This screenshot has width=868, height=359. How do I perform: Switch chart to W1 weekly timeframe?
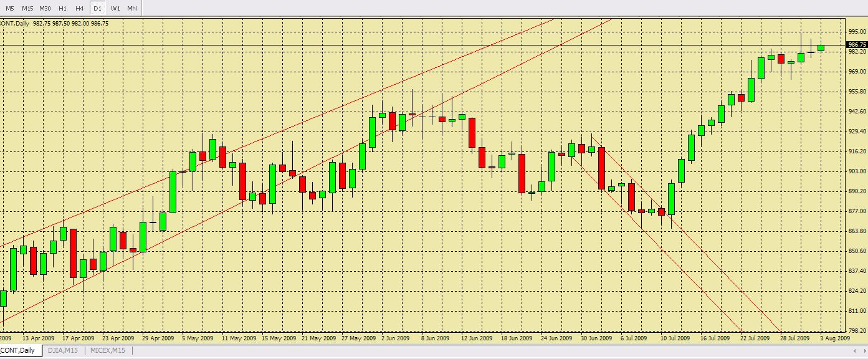coord(115,8)
